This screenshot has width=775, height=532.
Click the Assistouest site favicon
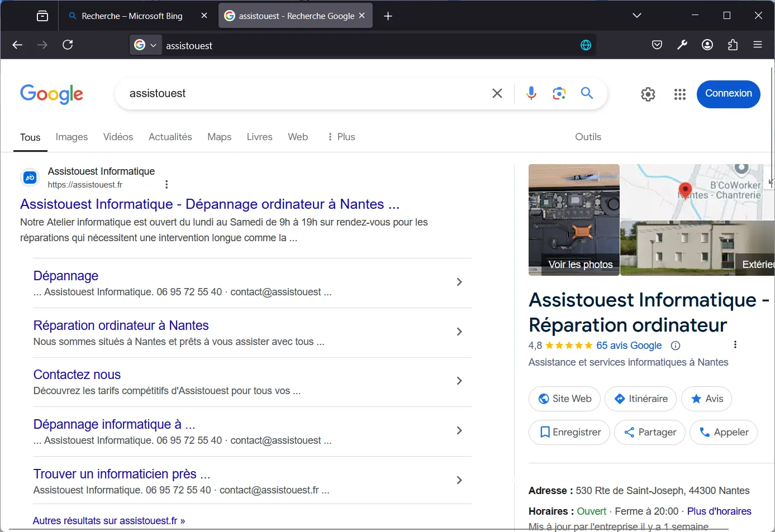(30, 178)
